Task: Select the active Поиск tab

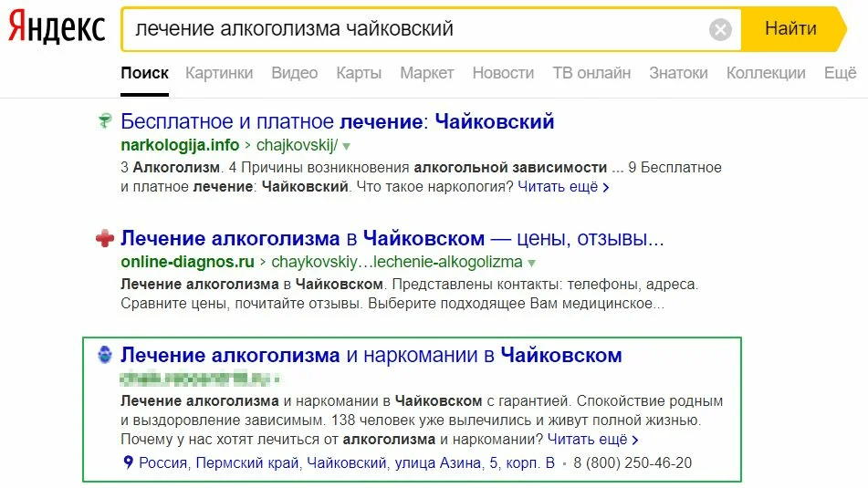Action: click(144, 73)
